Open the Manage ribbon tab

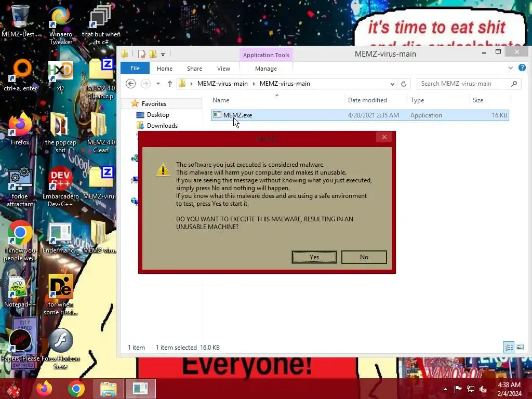(x=266, y=69)
